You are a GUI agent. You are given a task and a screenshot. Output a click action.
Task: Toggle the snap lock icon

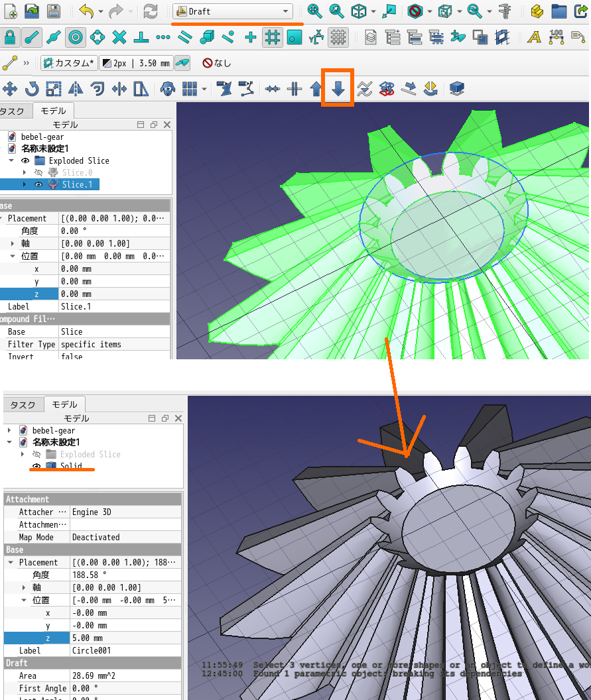[10, 38]
